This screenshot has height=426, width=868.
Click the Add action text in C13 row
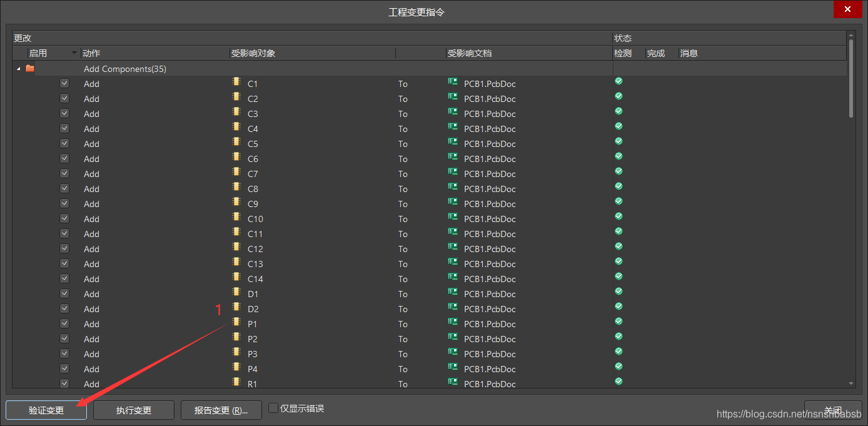pyautogui.click(x=91, y=264)
